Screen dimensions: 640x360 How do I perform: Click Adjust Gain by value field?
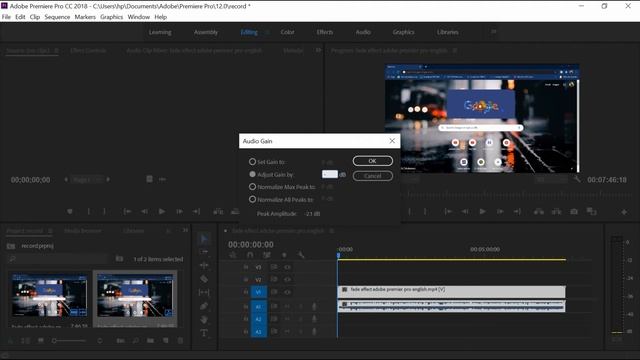(x=330, y=174)
